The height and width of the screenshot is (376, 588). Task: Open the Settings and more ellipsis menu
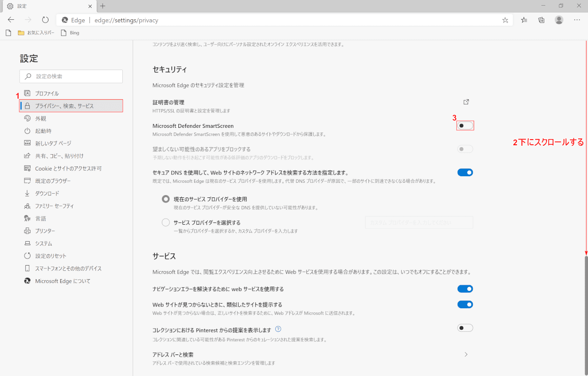click(577, 20)
